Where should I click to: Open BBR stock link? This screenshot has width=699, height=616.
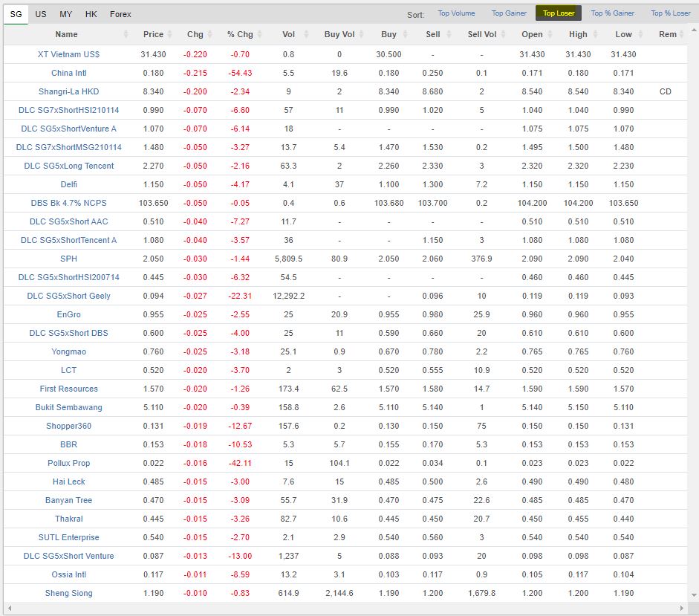(68, 444)
